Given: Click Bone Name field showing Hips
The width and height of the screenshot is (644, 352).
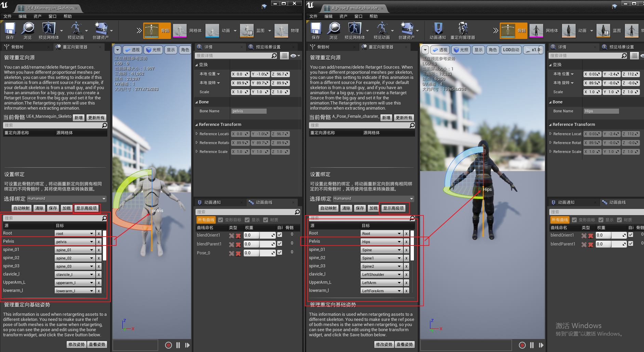Looking at the screenshot, I should coord(601,111).
